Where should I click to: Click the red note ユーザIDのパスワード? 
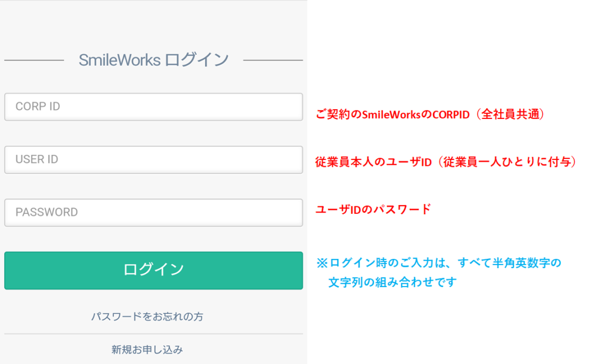(373, 209)
